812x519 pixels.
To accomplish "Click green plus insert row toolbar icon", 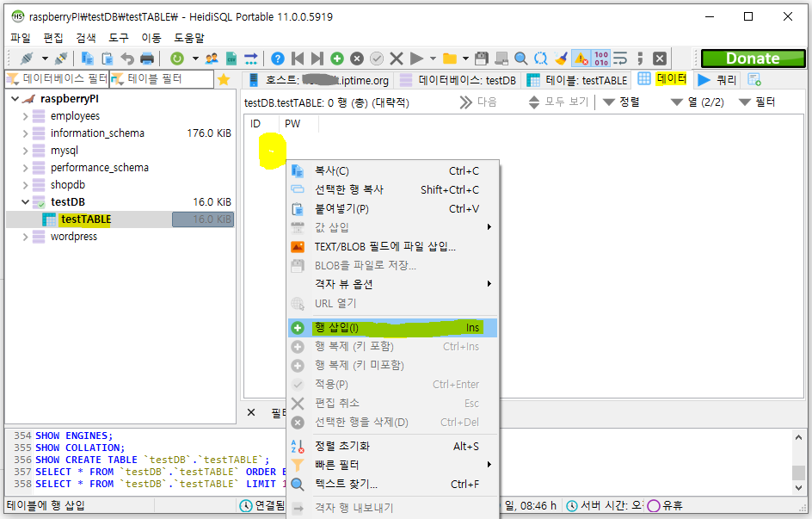I will (x=337, y=59).
